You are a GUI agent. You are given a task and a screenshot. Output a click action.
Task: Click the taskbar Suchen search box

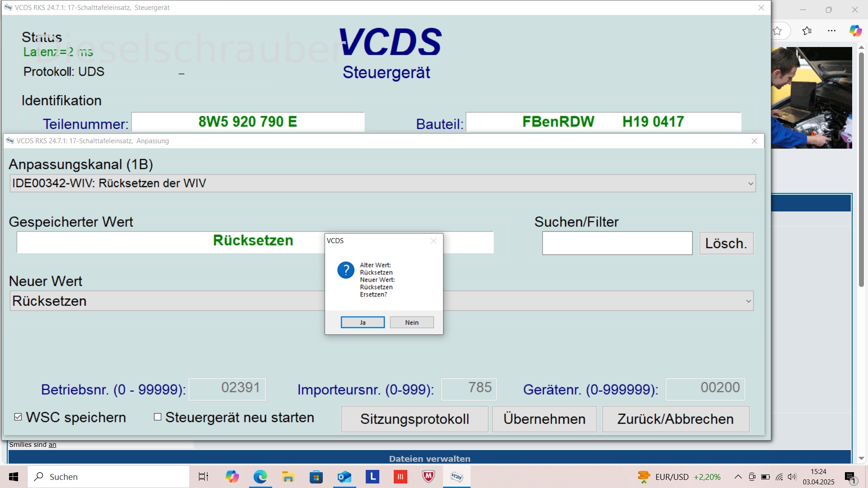108,477
